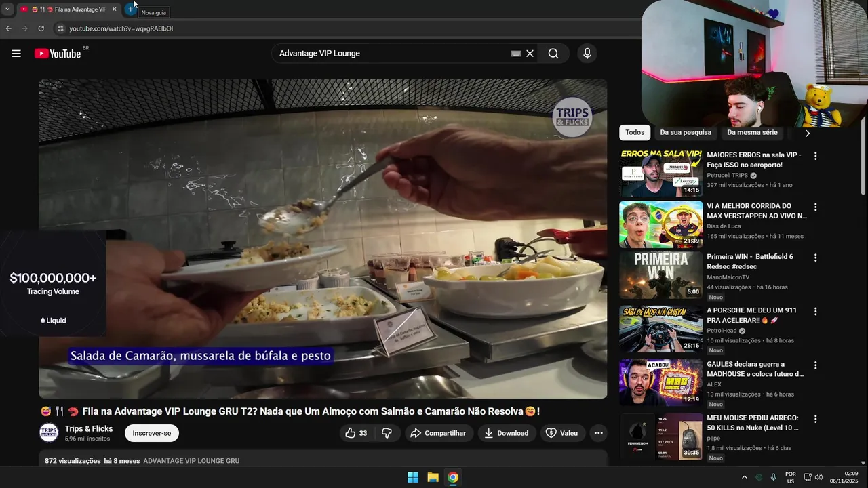The width and height of the screenshot is (868, 488).
Task: Reload the page with the refresh icon
Action: (x=41, y=28)
